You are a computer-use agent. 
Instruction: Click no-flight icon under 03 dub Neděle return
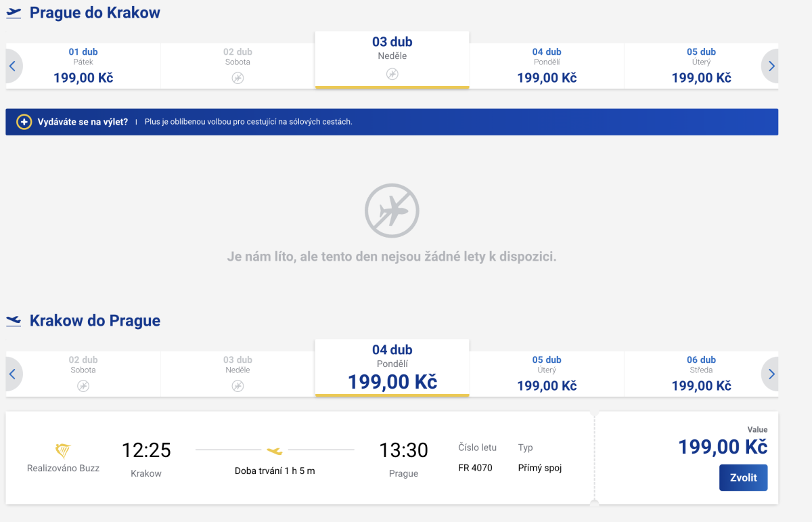click(x=238, y=386)
